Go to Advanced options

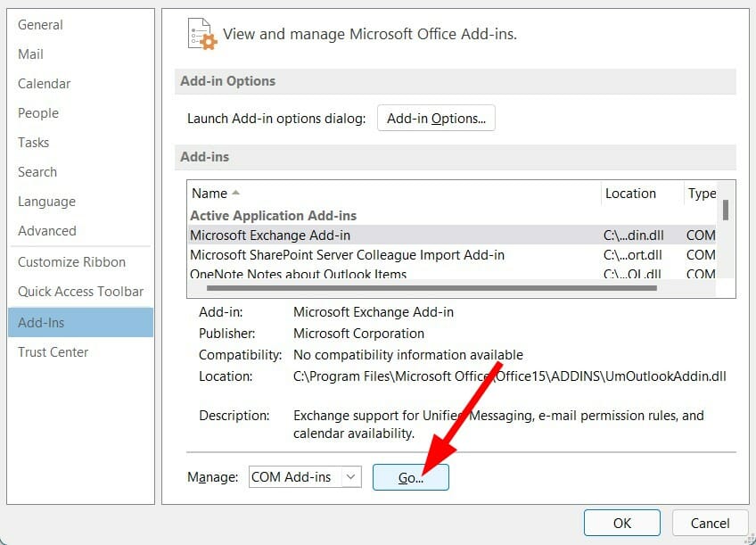(46, 230)
